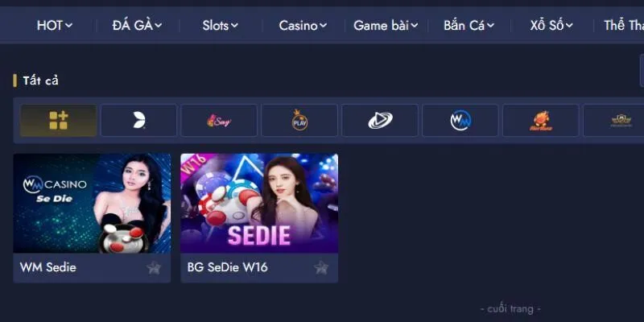
Task: Pick the white leaf-shaped provider icon
Action: [138, 120]
